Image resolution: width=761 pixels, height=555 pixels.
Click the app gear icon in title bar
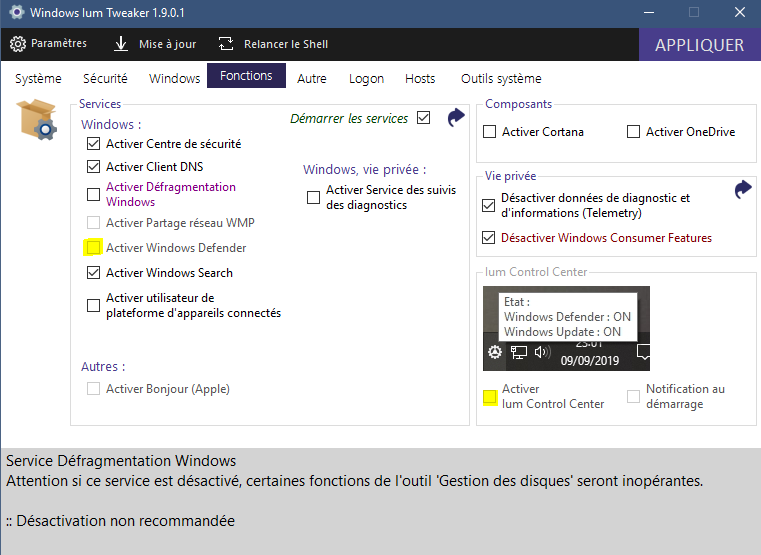[x=14, y=13]
